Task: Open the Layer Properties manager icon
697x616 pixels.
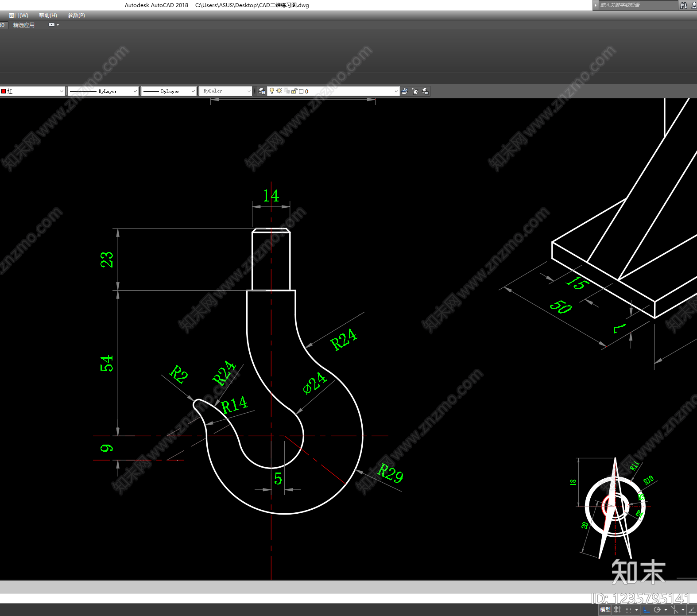Action: pyautogui.click(x=262, y=91)
